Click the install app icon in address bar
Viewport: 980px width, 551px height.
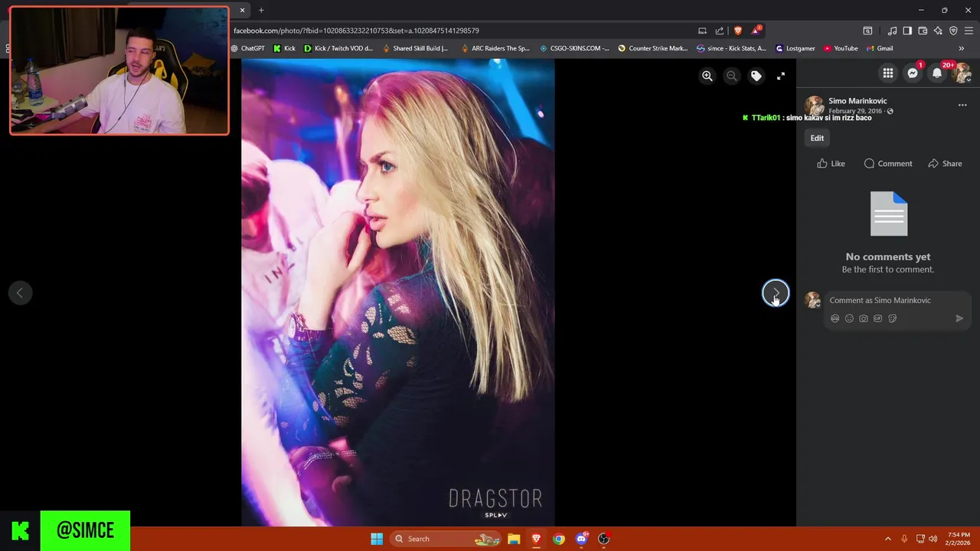click(702, 31)
